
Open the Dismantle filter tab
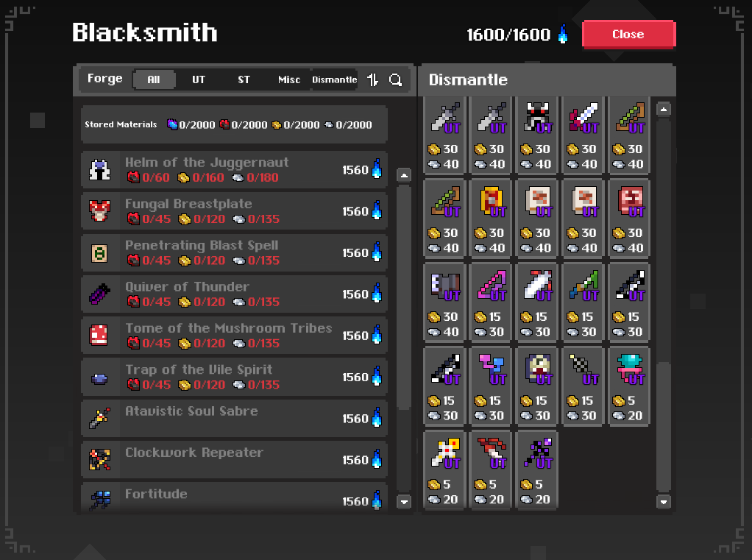click(x=334, y=79)
